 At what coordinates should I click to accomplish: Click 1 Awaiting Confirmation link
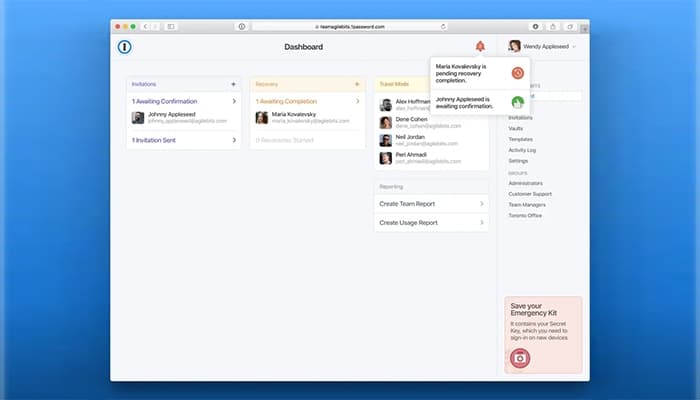click(x=164, y=101)
